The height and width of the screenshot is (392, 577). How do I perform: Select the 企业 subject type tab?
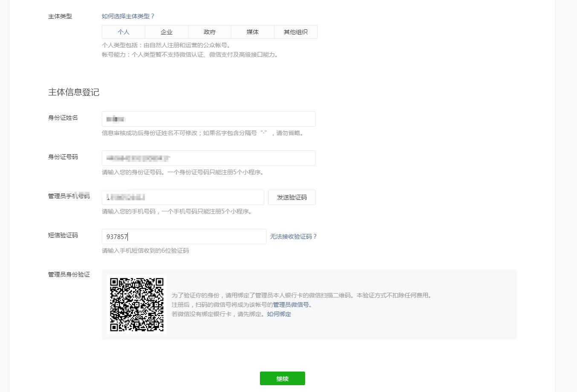coord(167,32)
